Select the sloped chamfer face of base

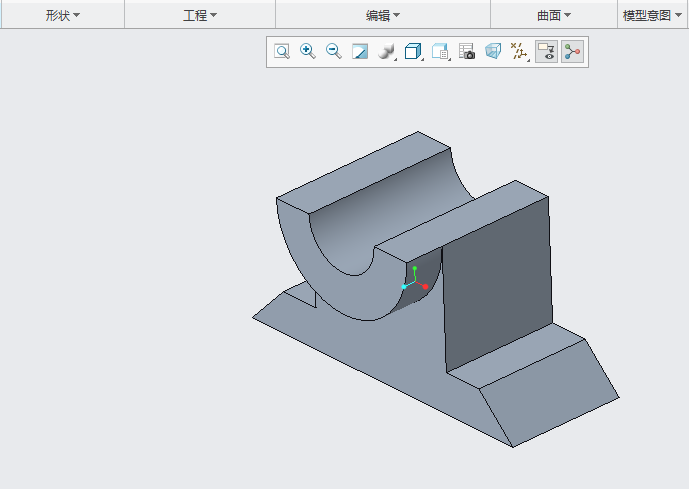coord(550,395)
